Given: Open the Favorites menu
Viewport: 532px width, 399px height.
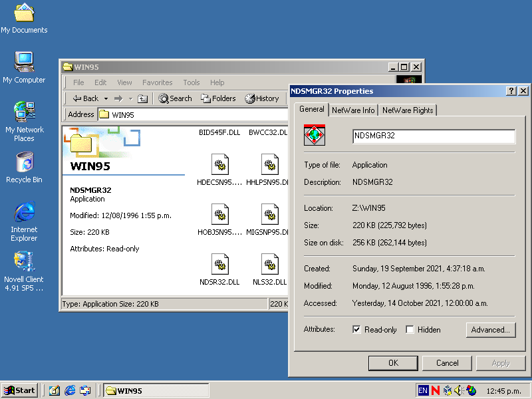Looking at the screenshot, I should (158, 82).
